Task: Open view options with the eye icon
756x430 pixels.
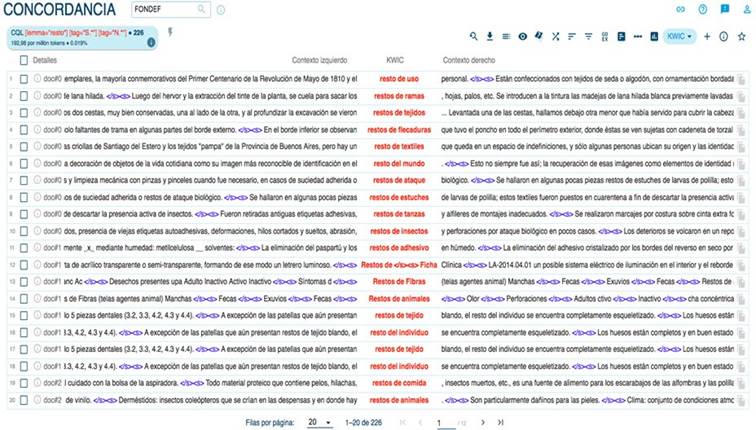Action: (523, 36)
